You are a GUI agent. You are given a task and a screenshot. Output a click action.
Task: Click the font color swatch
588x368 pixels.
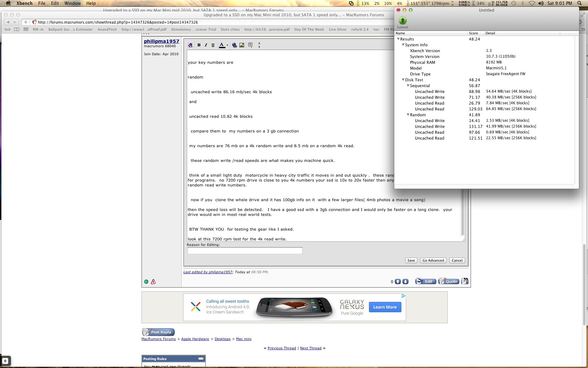point(222,45)
